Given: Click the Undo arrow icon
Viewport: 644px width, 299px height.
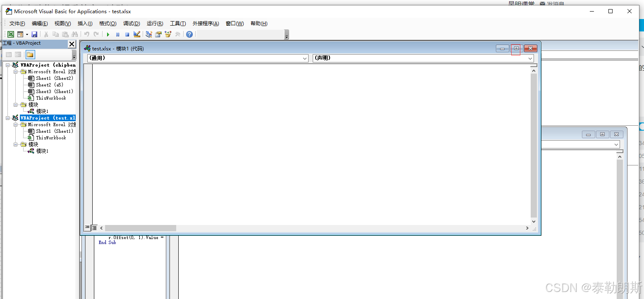Looking at the screenshot, I should (x=87, y=34).
